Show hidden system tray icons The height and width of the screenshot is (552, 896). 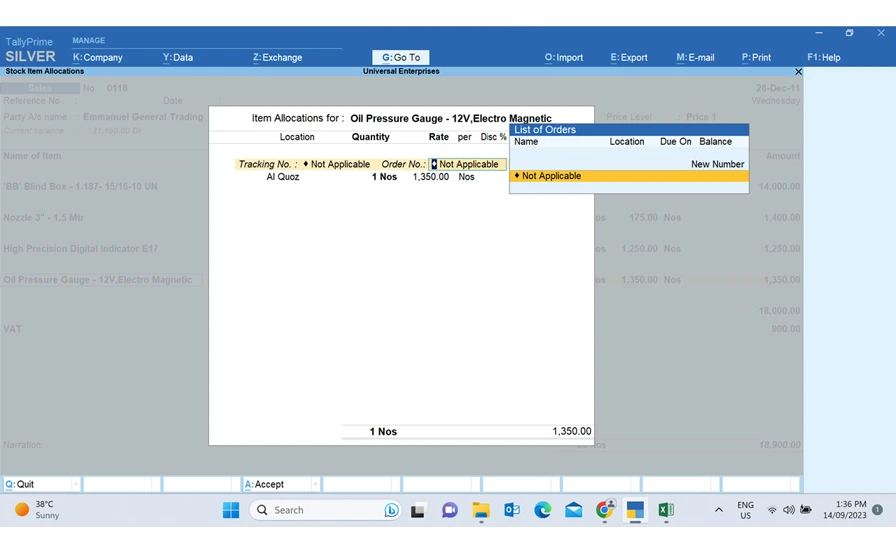(718, 510)
